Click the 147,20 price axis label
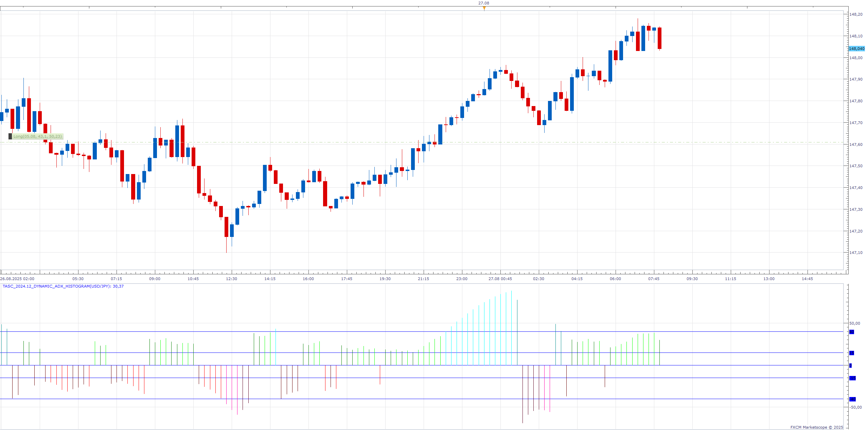This screenshot has height=430, width=868. click(856, 231)
